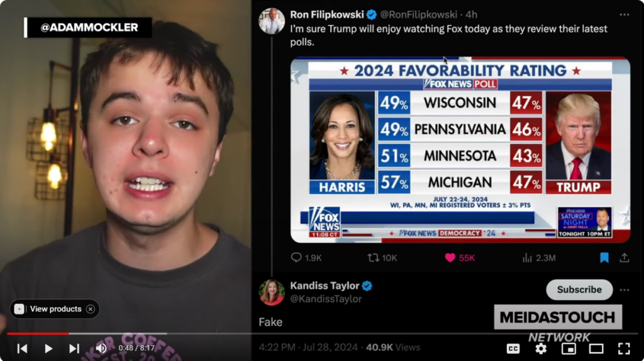
Task: Click the bookmark icon on tweet
Action: click(x=604, y=257)
